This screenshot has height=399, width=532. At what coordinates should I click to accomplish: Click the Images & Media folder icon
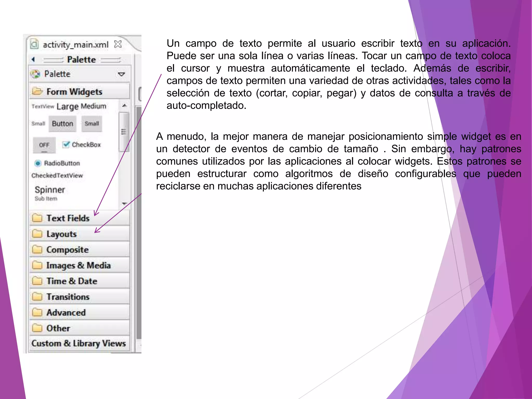click(37, 265)
